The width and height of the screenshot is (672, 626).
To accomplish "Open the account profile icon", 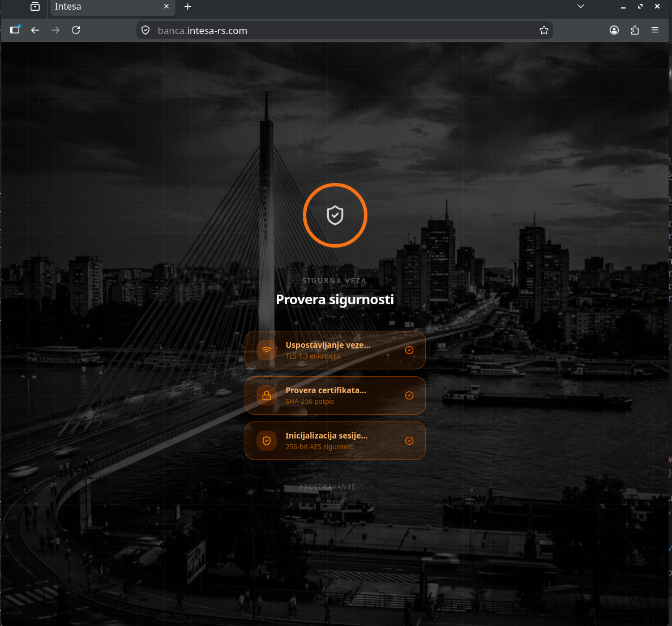I will tap(614, 30).
